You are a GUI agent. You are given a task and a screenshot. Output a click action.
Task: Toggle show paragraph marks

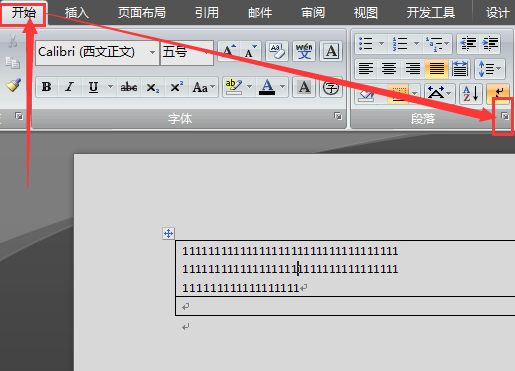pos(498,93)
